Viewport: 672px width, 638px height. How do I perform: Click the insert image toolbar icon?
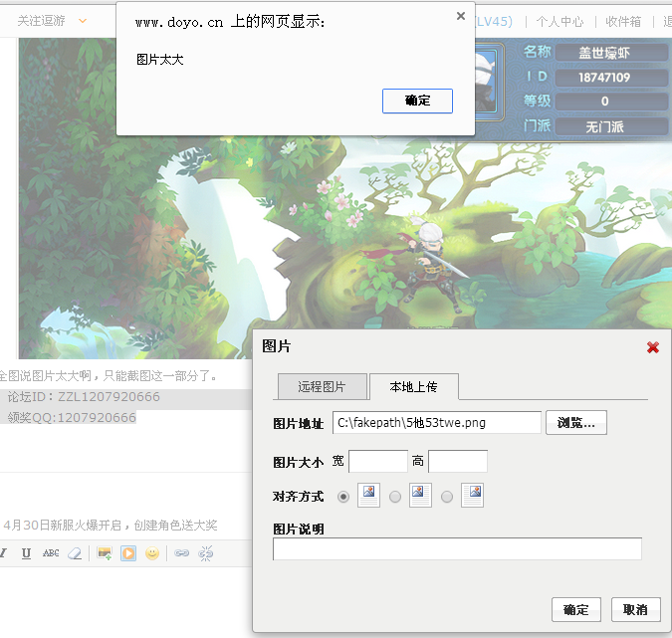click(x=105, y=553)
